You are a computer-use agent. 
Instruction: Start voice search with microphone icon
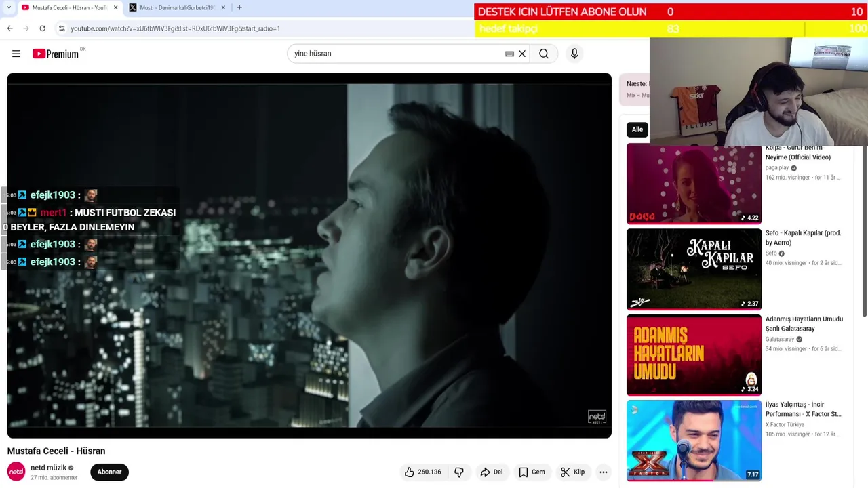click(574, 54)
